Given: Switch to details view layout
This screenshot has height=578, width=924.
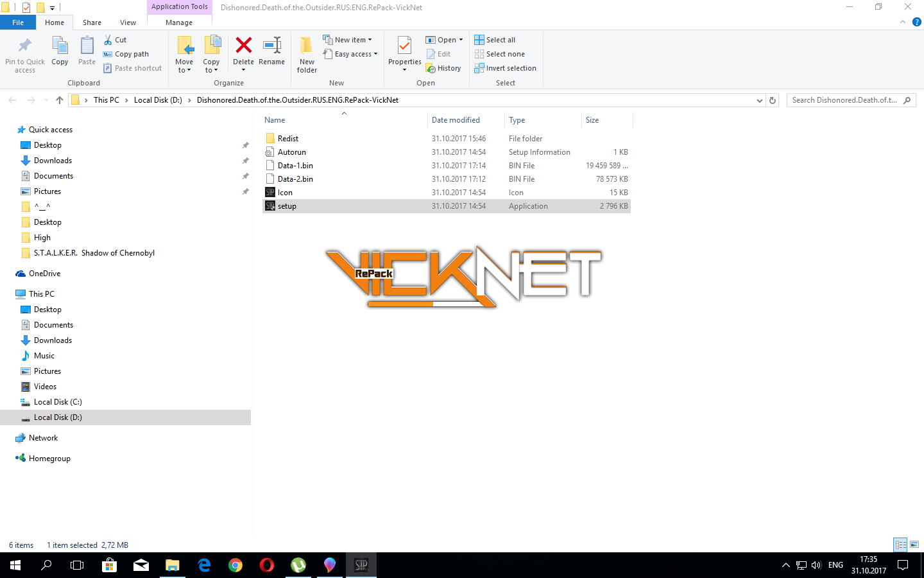Looking at the screenshot, I should point(900,545).
